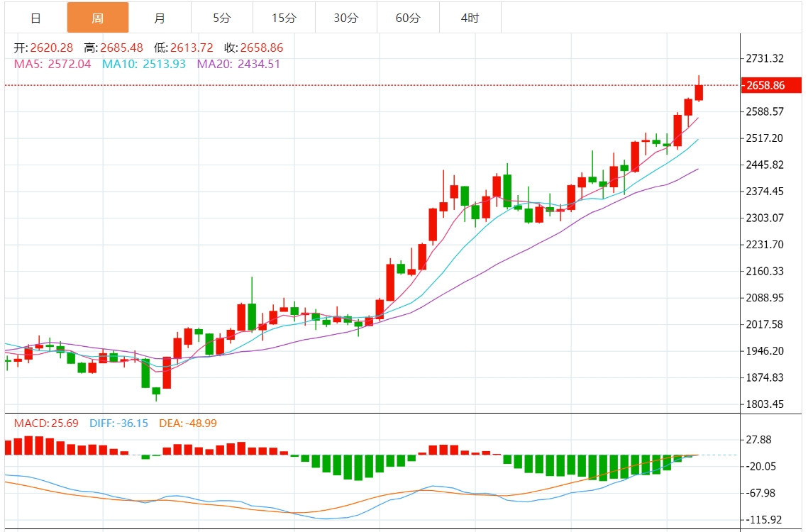This screenshot has height=532, width=808.
Task: Click the MA5 indicator legend label
Action: point(52,64)
